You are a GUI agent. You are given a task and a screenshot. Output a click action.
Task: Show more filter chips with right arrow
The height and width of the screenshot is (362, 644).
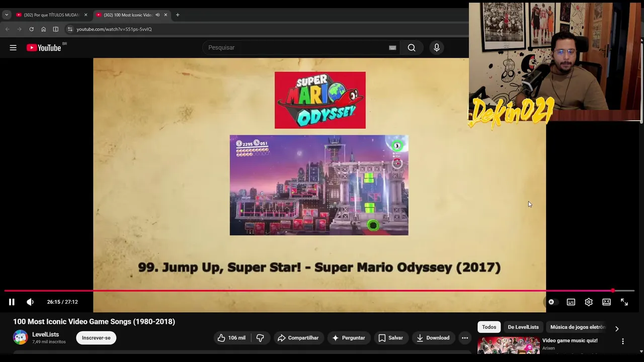click(x=617, y=329)
